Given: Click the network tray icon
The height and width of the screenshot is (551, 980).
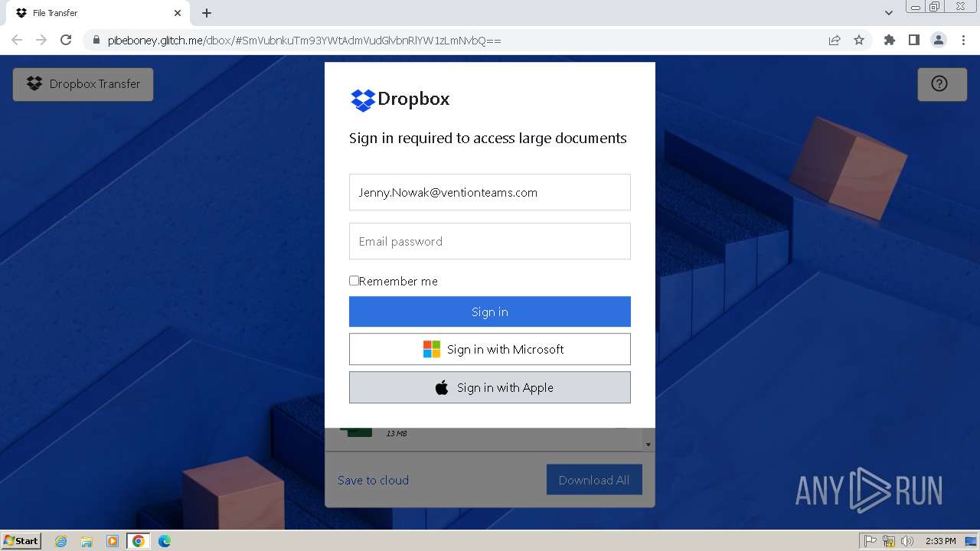Looking at the screenshot, I should coord(889,541).
